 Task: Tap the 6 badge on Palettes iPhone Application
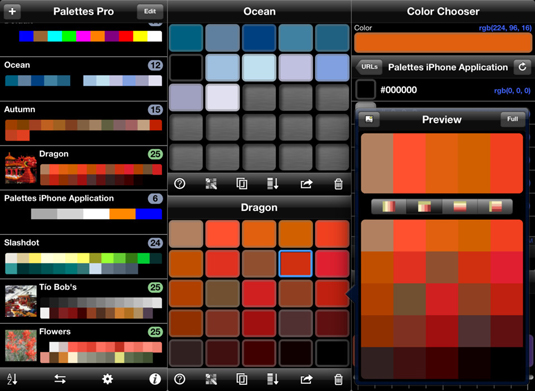coord(155,198)
